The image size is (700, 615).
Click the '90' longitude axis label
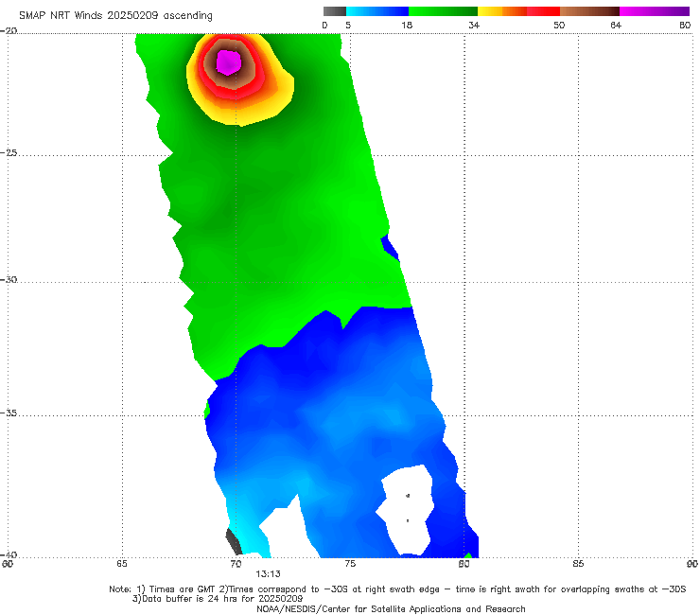[692, 564]
